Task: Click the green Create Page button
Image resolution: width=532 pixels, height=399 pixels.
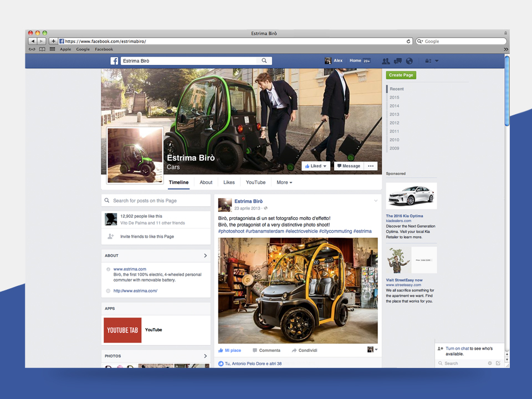Action: pyautogui.click(x=401, y=75)
